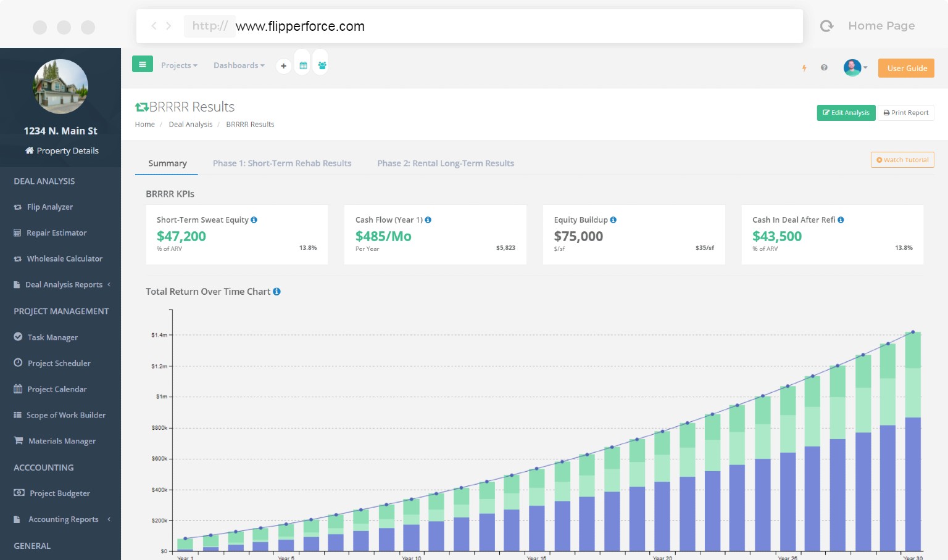Expand the Projects dropdown

coord(179,65)
